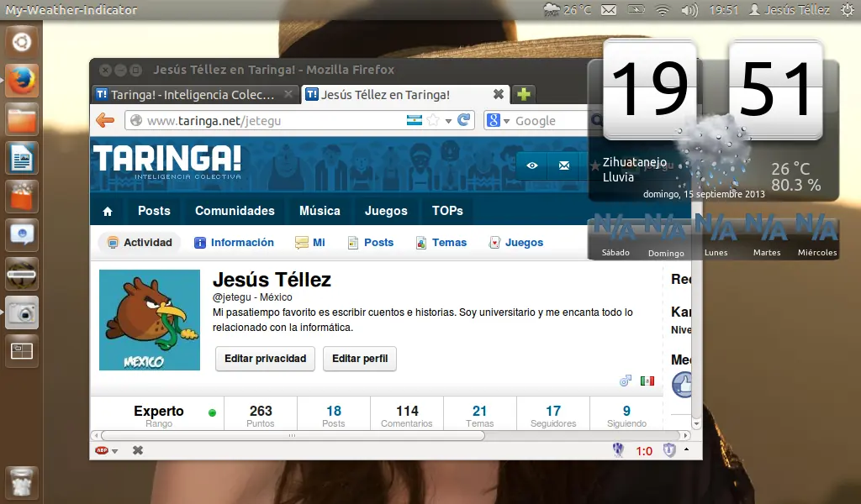This screenshot has width=861, height=504.
Task: Go to Taringa home via the house icon
Action: (108, 211)
